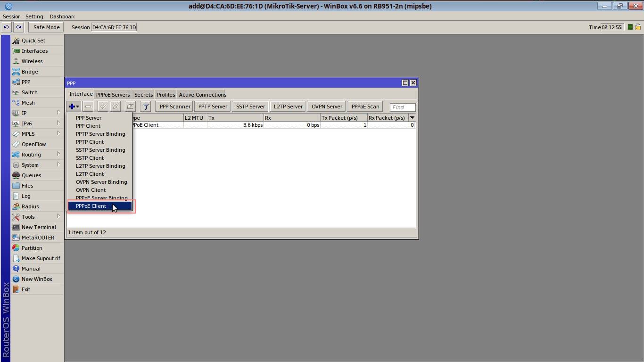
Task: Expand the System submenu arrow
Action: click(x=58, y=165)
